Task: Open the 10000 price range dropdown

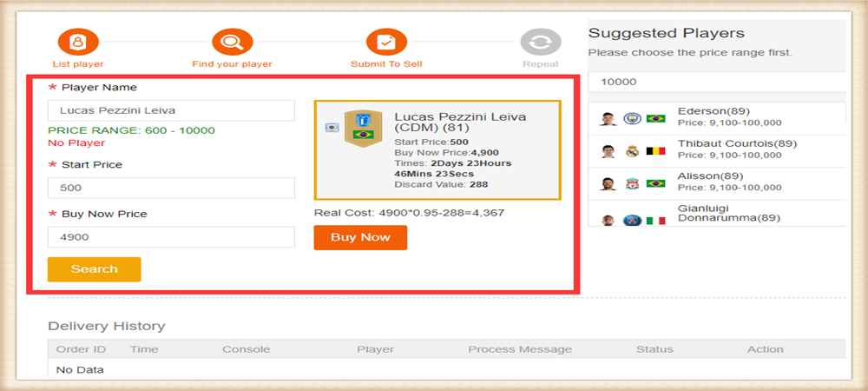Action: pyautogui.click(x=716, y=82)
